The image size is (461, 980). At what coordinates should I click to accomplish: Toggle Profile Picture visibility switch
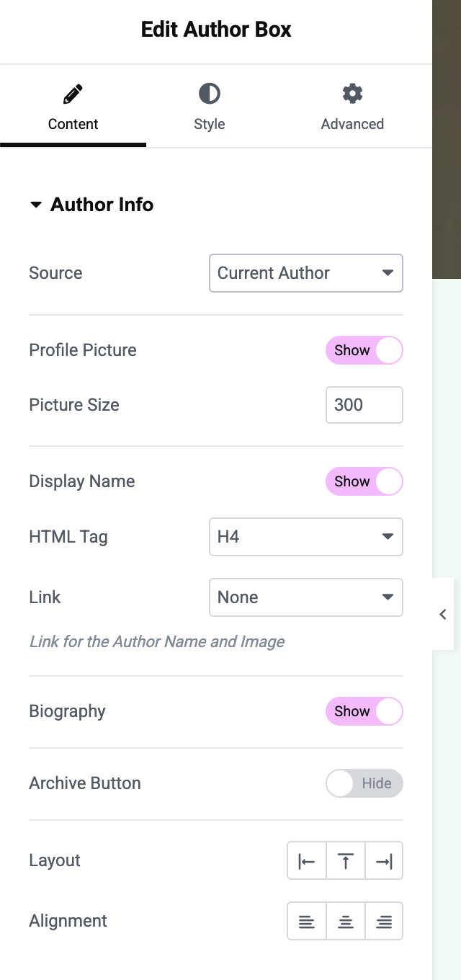tap(364, 351)
